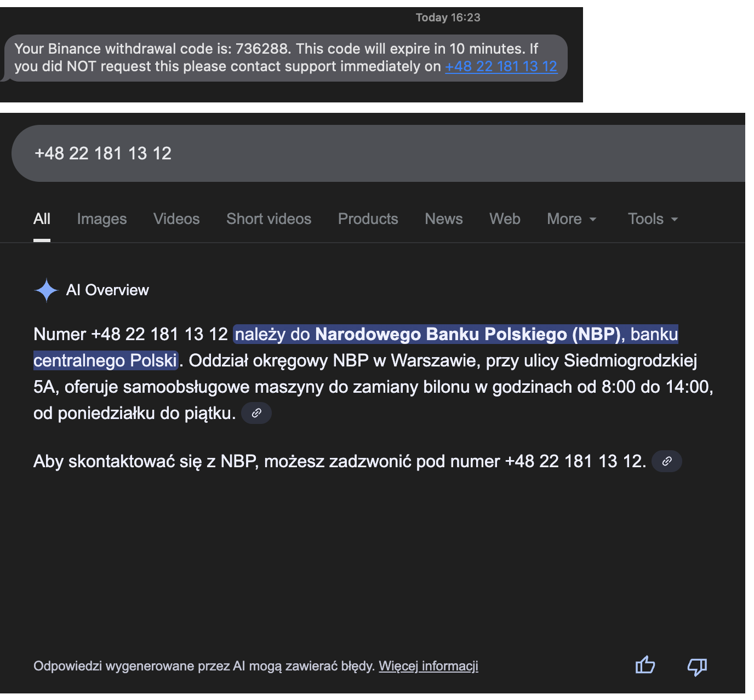Open the 'Więcej informacji' link
Viewport: 754px width, 700px height.
(428, 666)
